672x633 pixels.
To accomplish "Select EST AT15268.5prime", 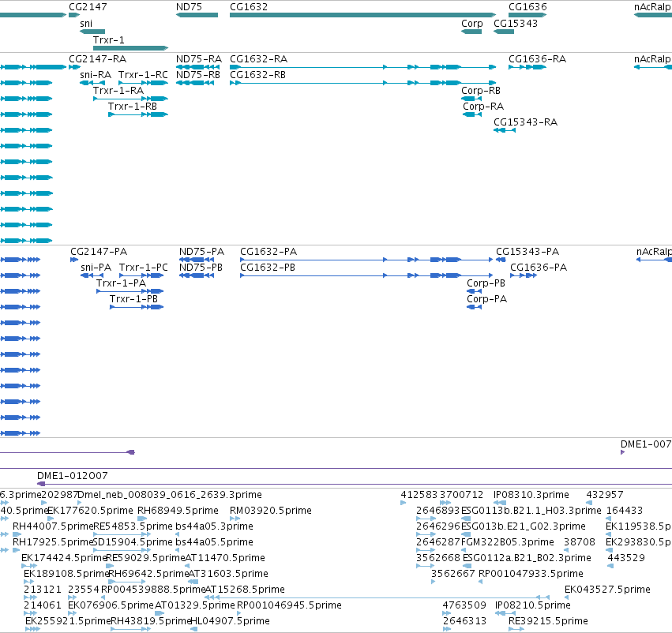I will 245,590.
